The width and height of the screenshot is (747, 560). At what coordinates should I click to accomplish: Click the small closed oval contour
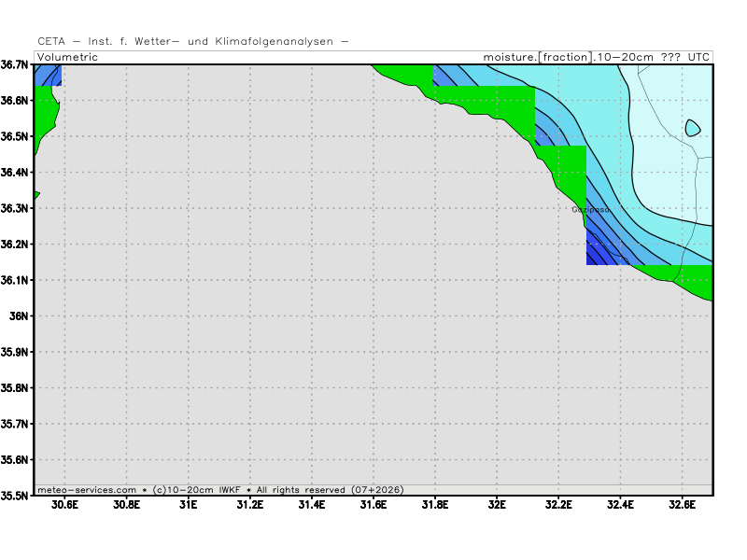[x=693, y=128]
